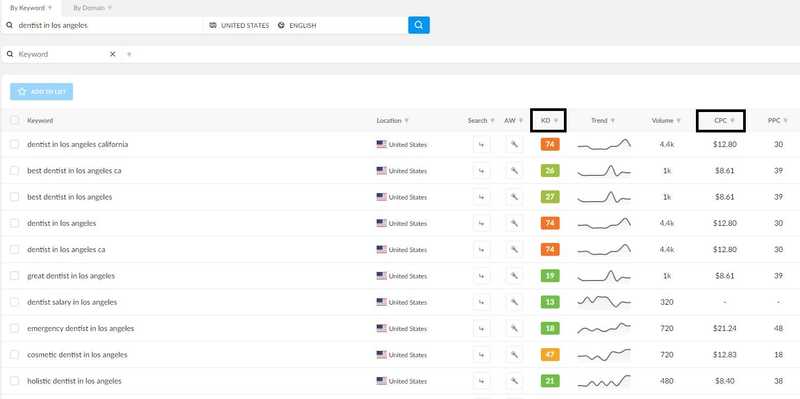This screenshot has width=800, height=399.
Task: Open keyword dentist salary in los angeles
Action: (72, 302)
